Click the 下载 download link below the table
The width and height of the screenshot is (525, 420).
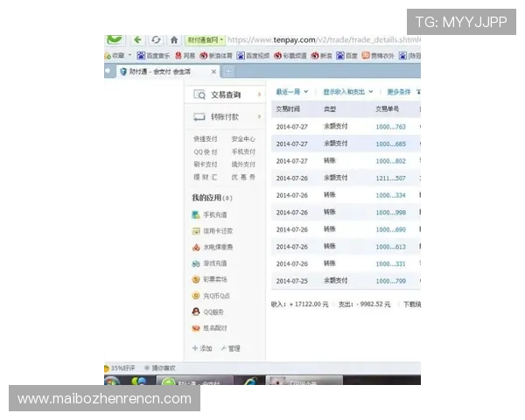point(412,304)
